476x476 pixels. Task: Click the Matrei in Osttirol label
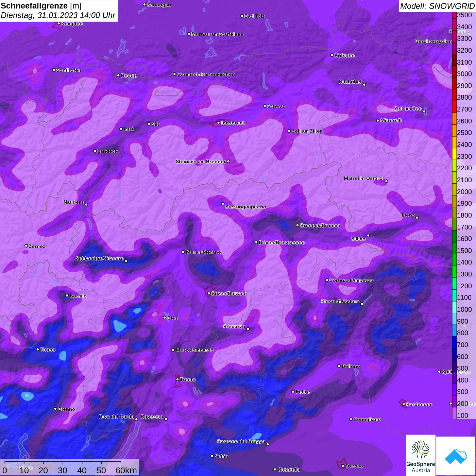pos(364,178)
